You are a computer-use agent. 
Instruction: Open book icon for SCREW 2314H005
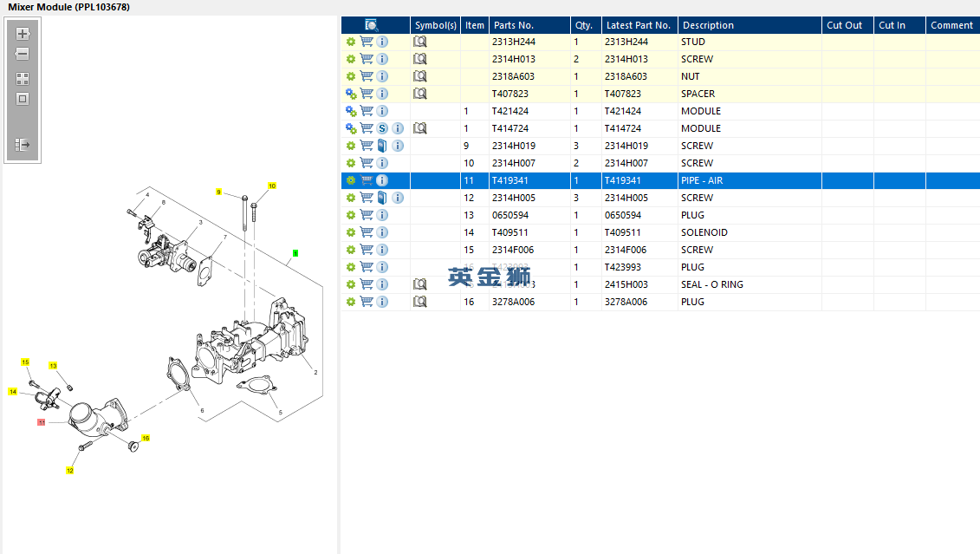coord(382,198)
